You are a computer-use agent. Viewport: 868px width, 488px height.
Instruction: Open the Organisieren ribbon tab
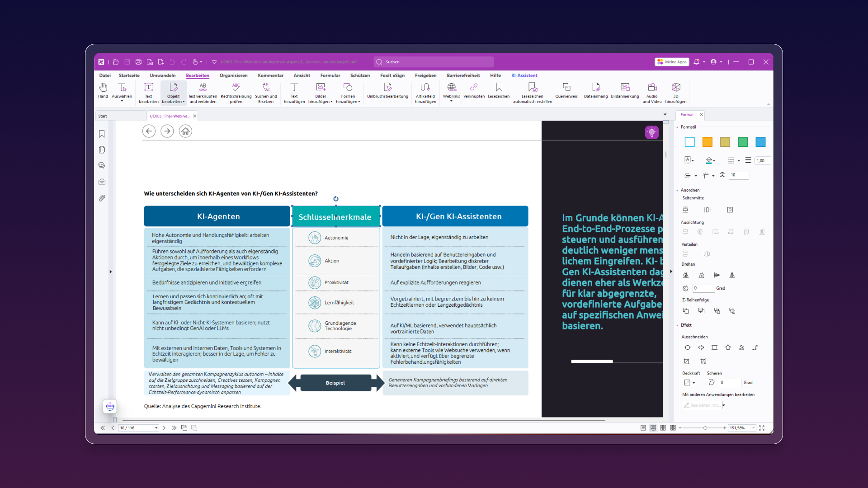tap(233, 75)
